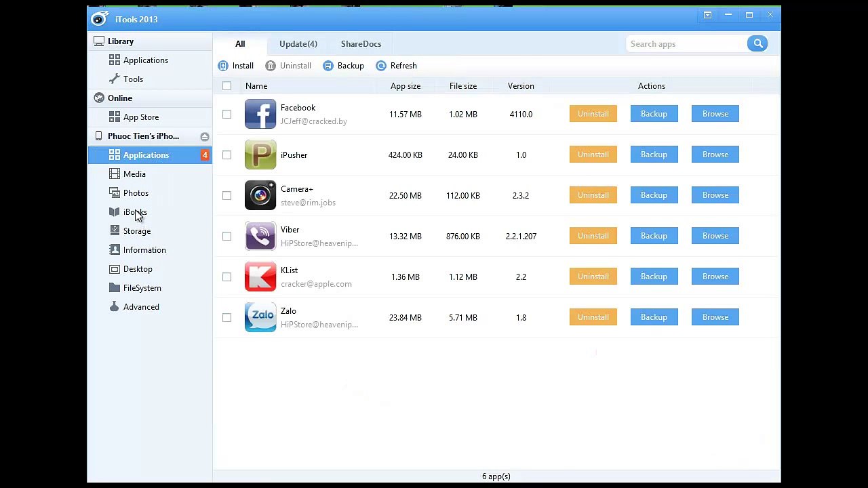Open the Media section
Viewport: 868px width, 488px height.
pos(134,174)
